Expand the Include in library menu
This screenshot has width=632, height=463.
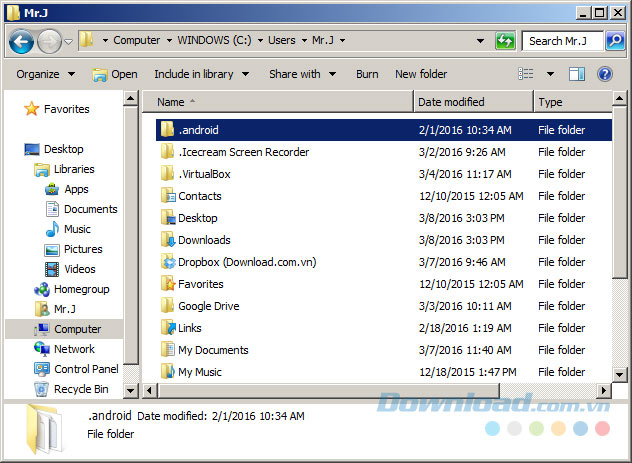coord(199,74)
